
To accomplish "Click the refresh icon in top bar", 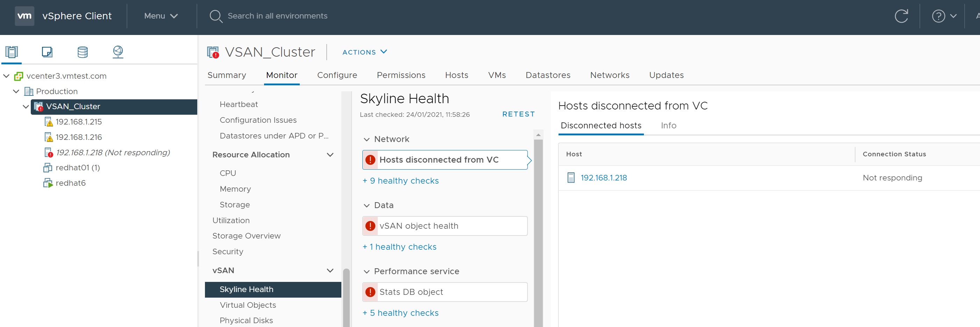I will tap(901, 16).
